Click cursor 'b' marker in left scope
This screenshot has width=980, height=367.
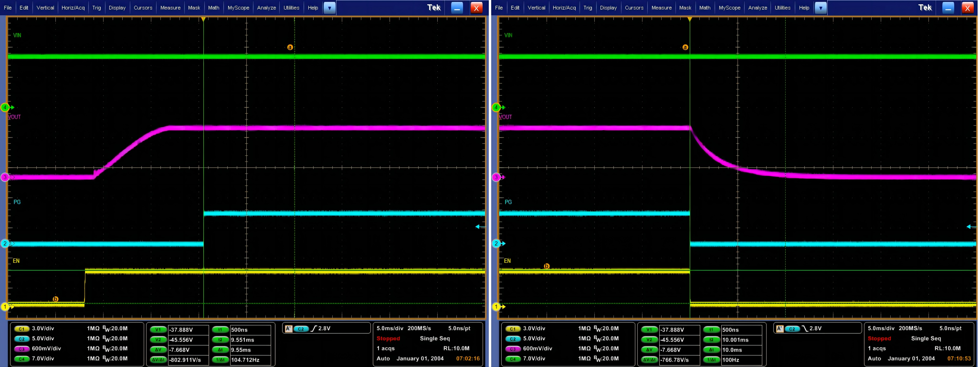(x=55, y=299)
